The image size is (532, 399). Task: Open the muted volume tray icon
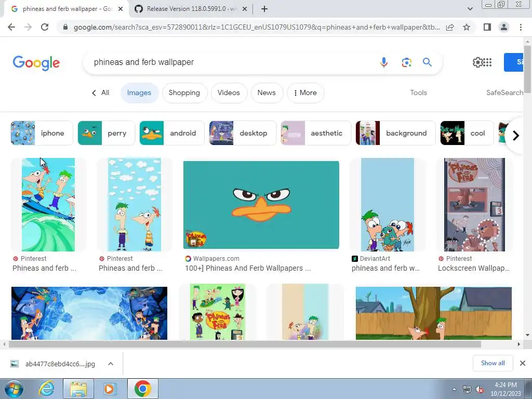(x=480, y=390)
